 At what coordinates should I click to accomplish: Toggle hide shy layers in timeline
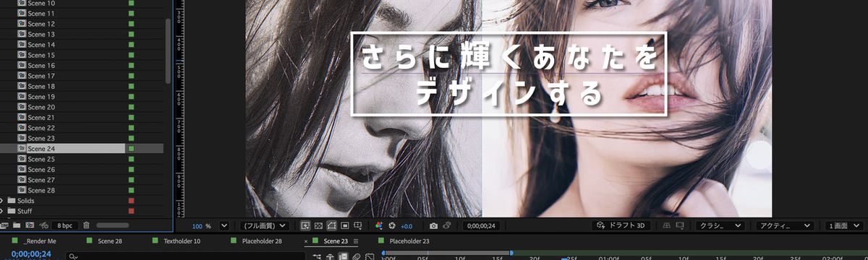[330, 256]
